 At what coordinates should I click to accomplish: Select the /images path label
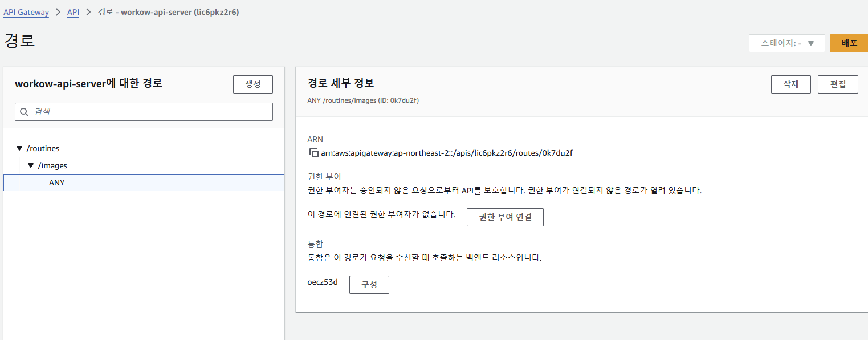[x=52, y=165]
